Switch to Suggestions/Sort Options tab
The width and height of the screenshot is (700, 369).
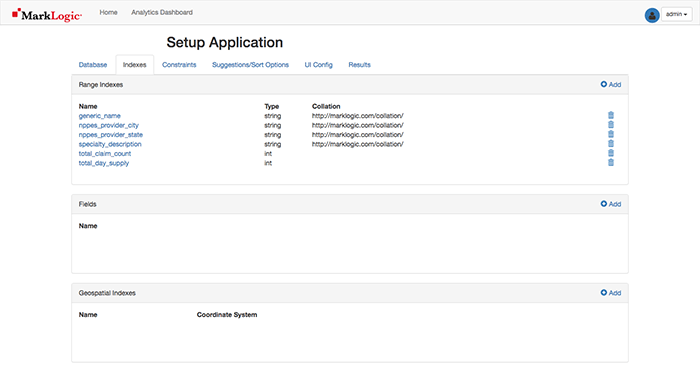tap(250, 65)
